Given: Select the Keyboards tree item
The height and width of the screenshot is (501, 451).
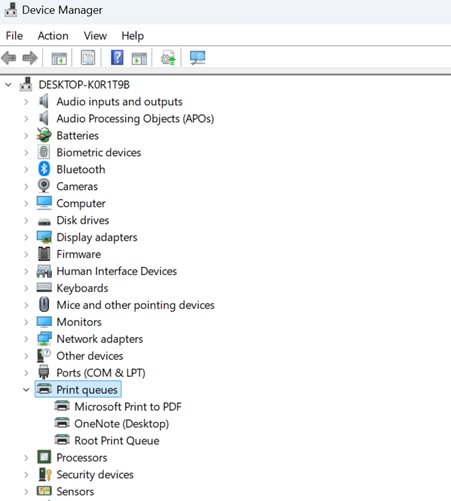Looking at the screenshot, I should 82,288.
